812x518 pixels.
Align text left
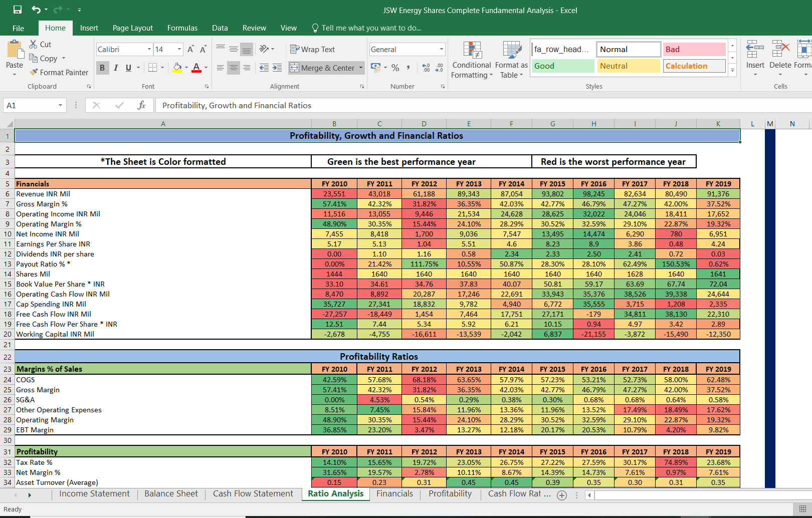coord(221,68)
